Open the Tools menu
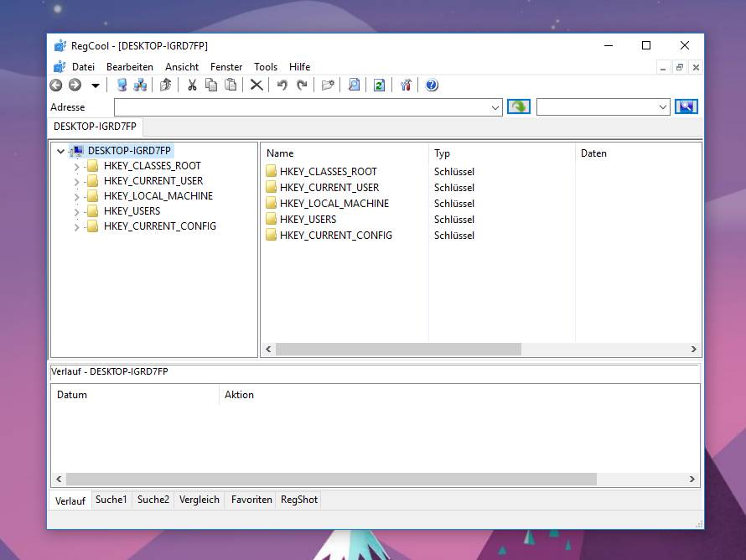746x560 pixels. click(x=266, y=66)
